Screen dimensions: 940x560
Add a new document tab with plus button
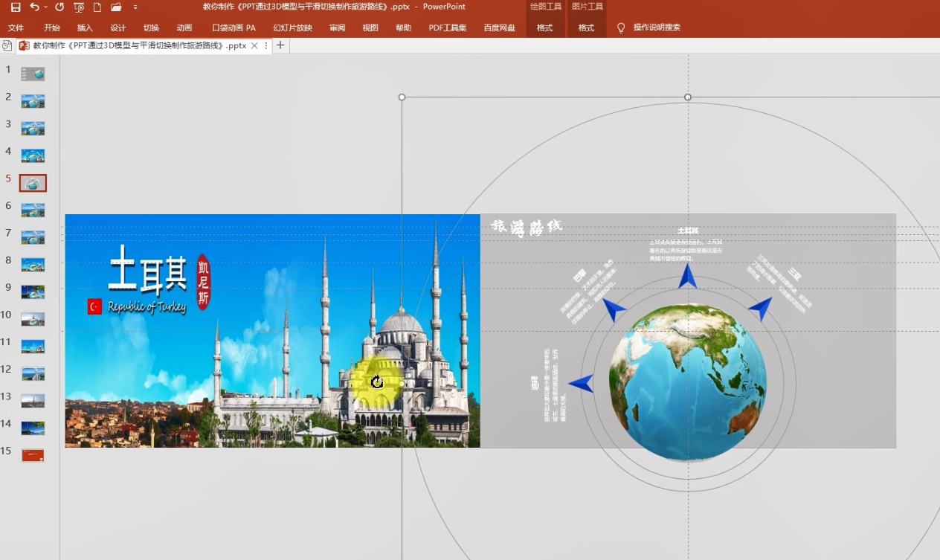tap(280, 45)
